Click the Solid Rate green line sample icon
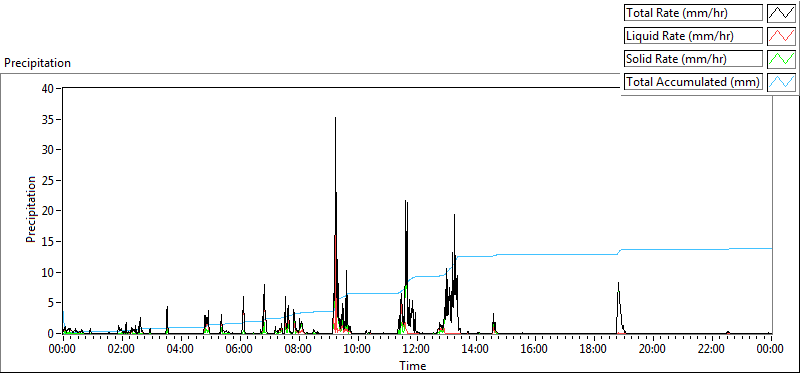The image size is (800, 373). click(781, 59)
